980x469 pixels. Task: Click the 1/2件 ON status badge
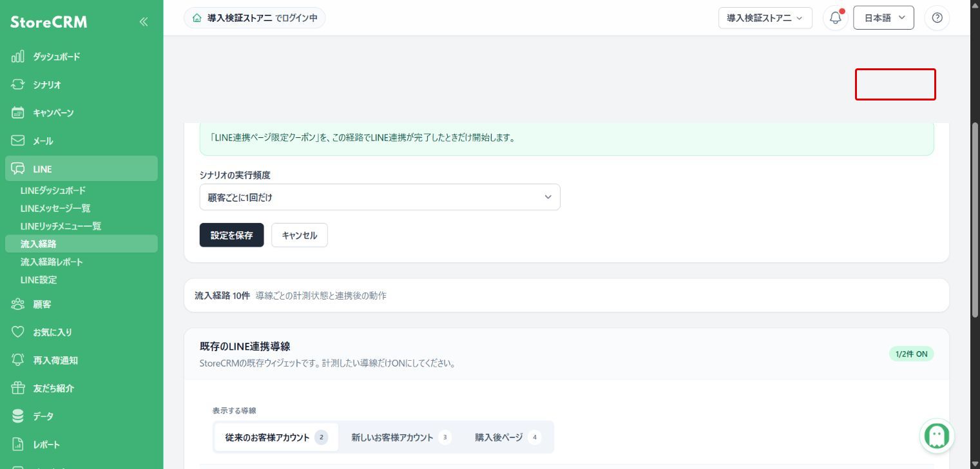click(911, 354)
